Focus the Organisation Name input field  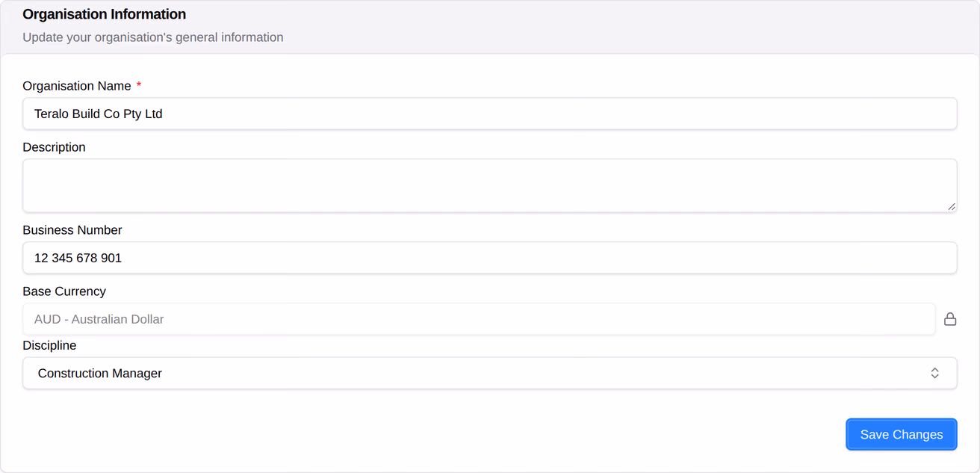pos(490,114)
